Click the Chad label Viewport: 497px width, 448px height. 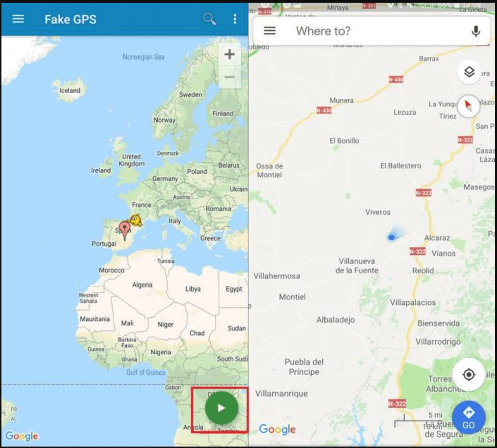click(197, 333)
